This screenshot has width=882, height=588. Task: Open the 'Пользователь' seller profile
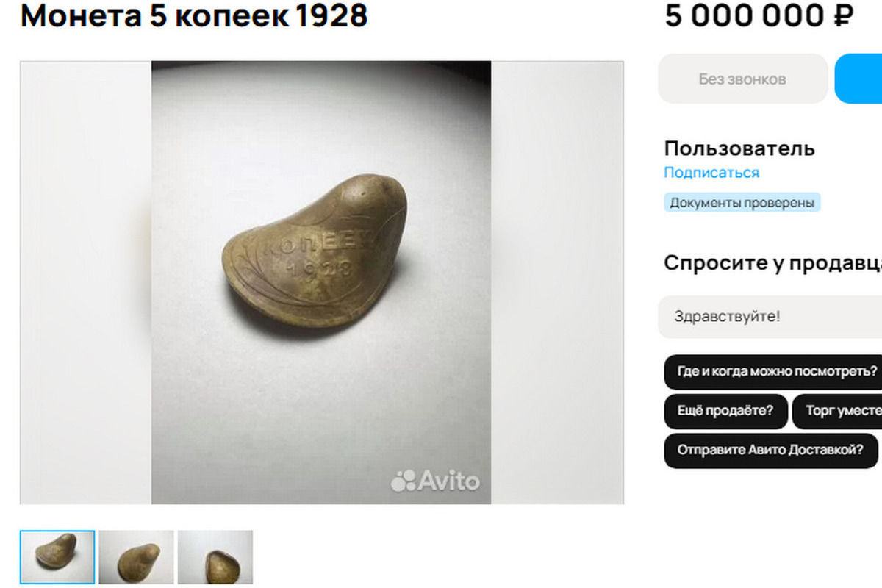[739, 148]
